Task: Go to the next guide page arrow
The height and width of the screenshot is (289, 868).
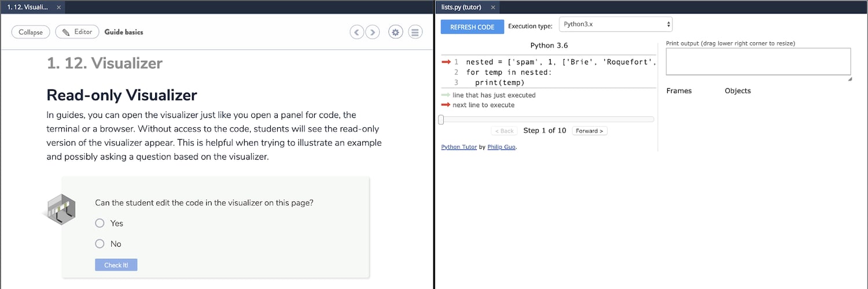Action: pos(373,32)
